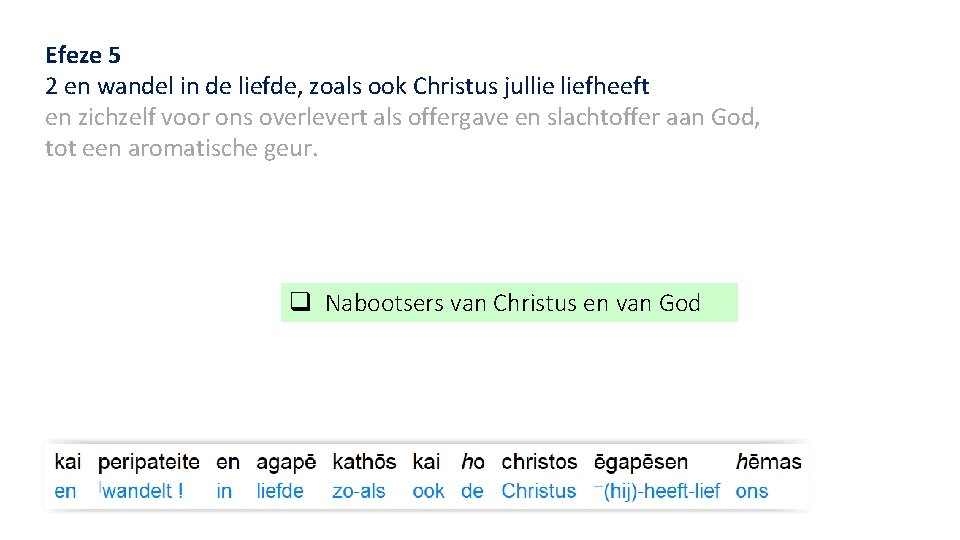Click the verse line starting with '2 en wandel'
This screenshot has width=960, height=540.
click(347, 86)
